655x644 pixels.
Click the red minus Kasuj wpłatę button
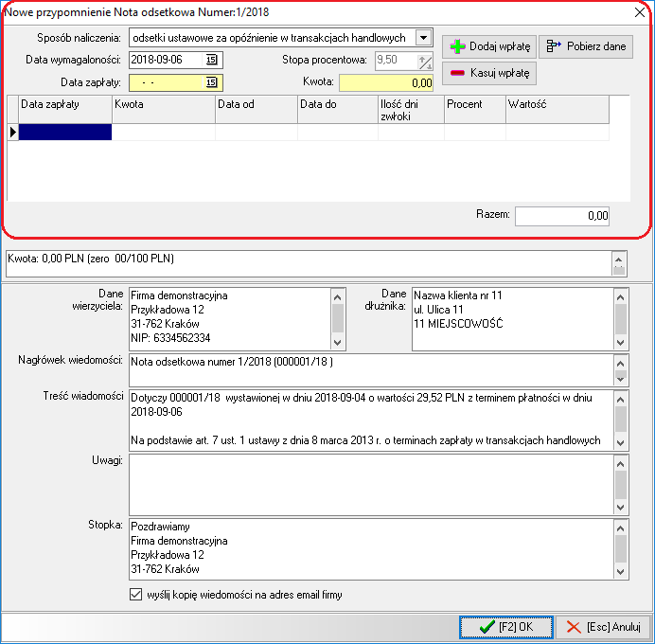[x=487, y=74]
